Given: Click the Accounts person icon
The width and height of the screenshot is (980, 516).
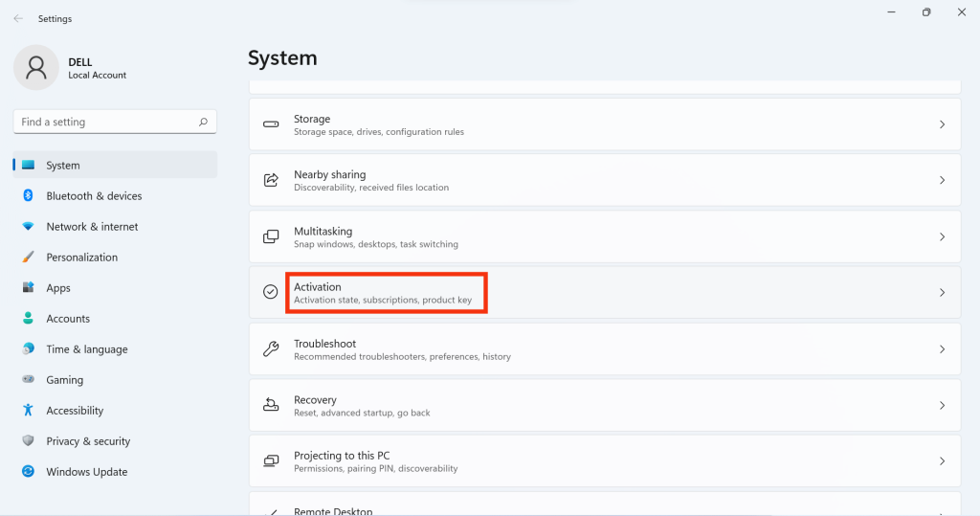Looking at the screenshot, I should (x=28, y=319).
